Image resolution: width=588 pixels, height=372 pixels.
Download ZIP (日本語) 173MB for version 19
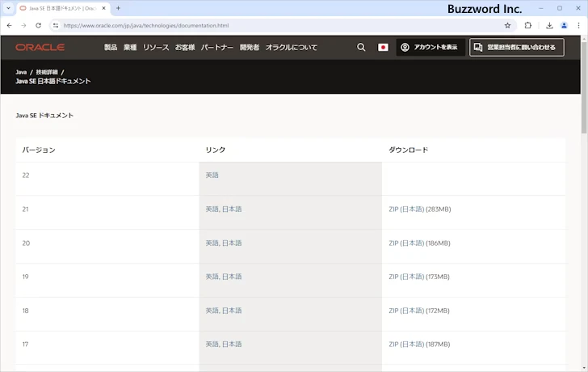[x=419, y=277]
